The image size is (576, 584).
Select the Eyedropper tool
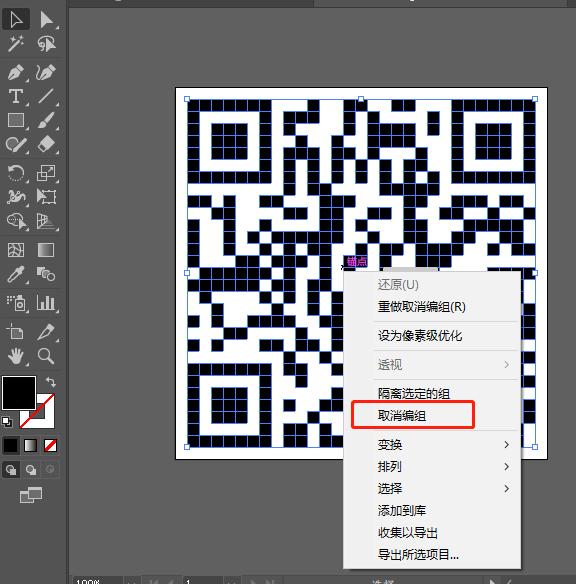[x=16, y=274]
